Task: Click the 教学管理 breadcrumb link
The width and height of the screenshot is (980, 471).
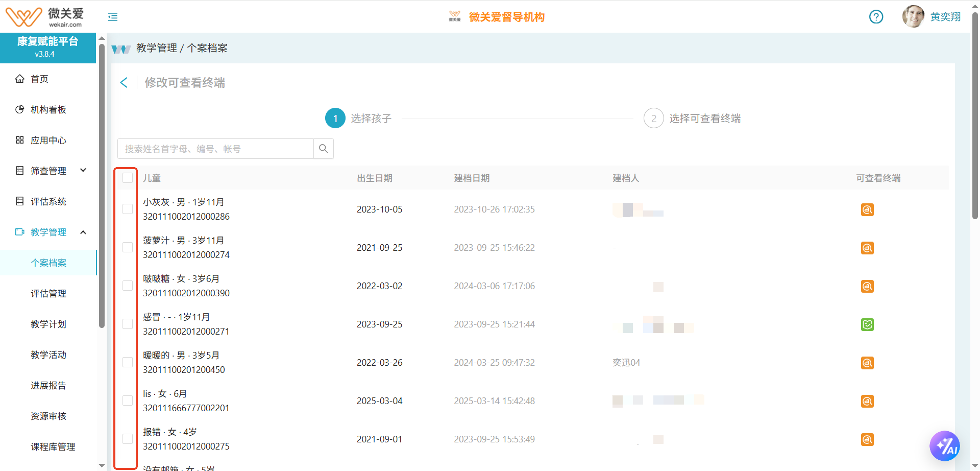Action: tap(156, 48)
